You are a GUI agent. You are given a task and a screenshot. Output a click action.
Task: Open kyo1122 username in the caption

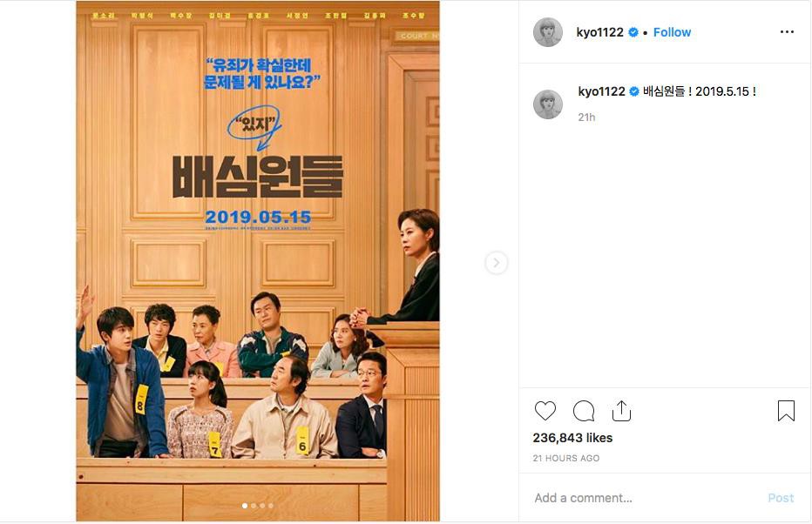(x=601, y=91)
